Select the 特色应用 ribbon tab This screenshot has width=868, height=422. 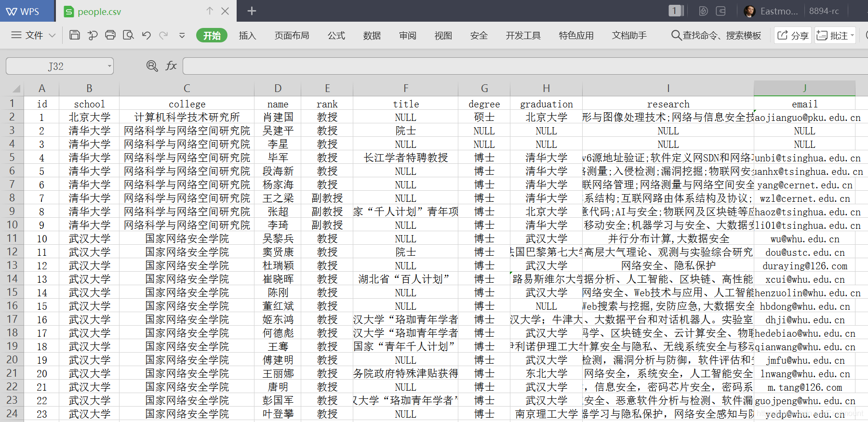576,35
